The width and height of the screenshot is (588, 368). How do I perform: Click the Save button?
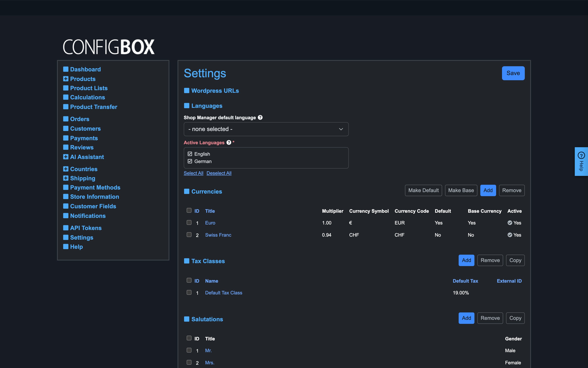513,73
